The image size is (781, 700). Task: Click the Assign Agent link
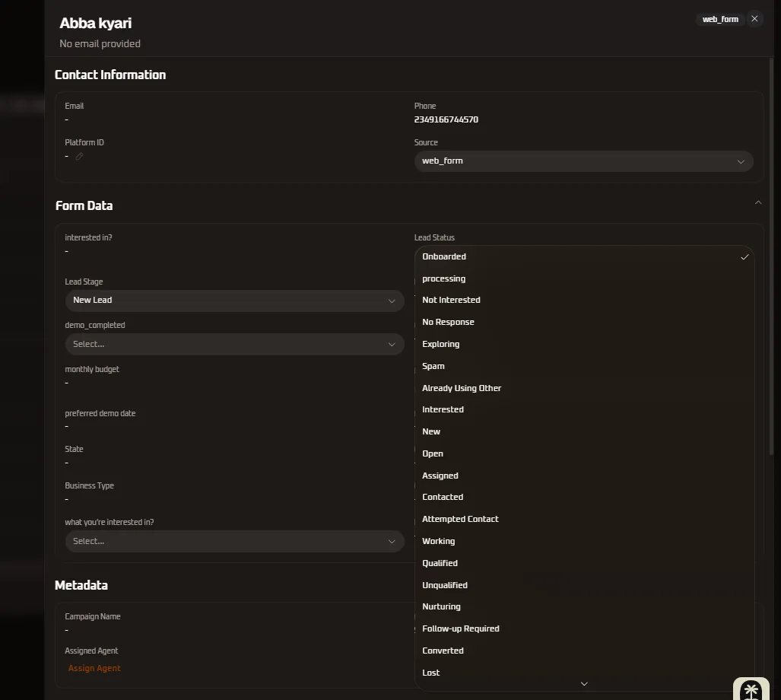click(94, 668)
